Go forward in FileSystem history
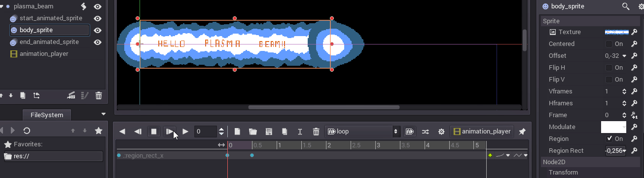 coord(13,131)
